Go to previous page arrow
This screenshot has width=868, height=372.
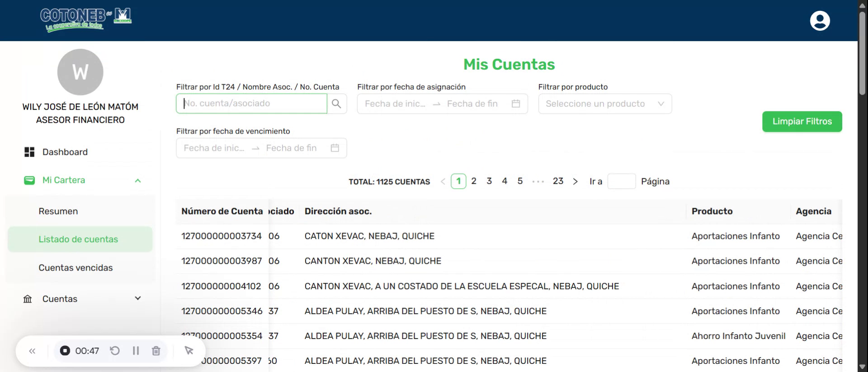(x=443, y=181)
